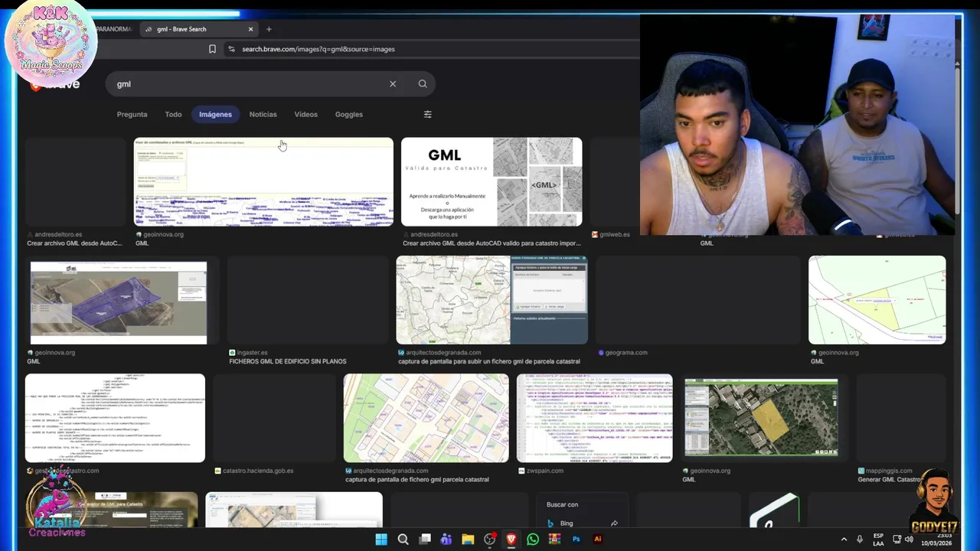
Task: Click microphone icon in system tray
Action: coord(860,540)
